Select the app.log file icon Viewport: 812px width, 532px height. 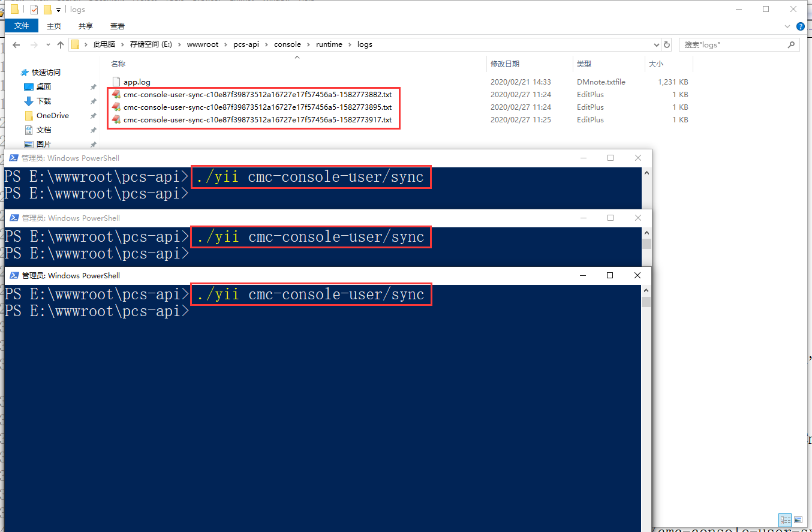(x=116, y=82)
